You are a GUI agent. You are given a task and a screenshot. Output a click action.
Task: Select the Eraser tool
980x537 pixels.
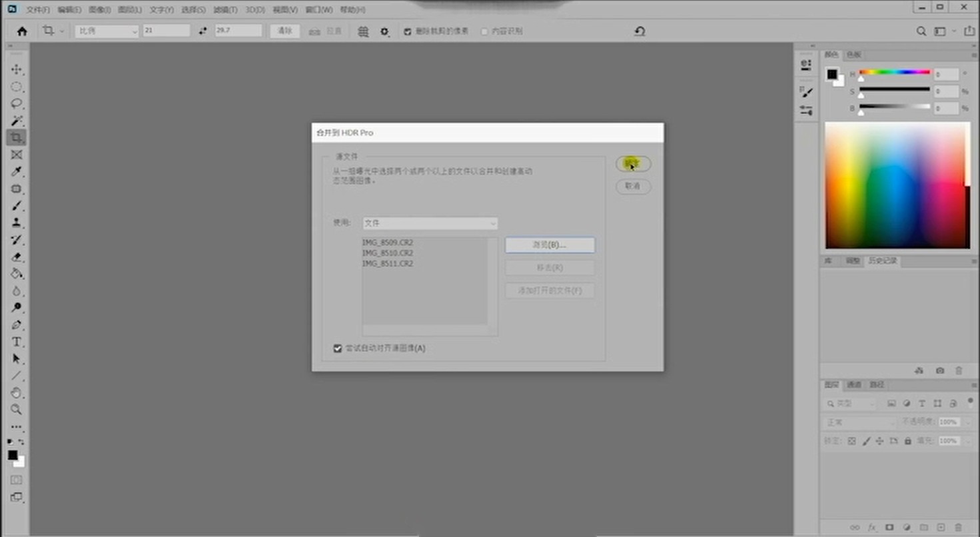click(17, 257)
